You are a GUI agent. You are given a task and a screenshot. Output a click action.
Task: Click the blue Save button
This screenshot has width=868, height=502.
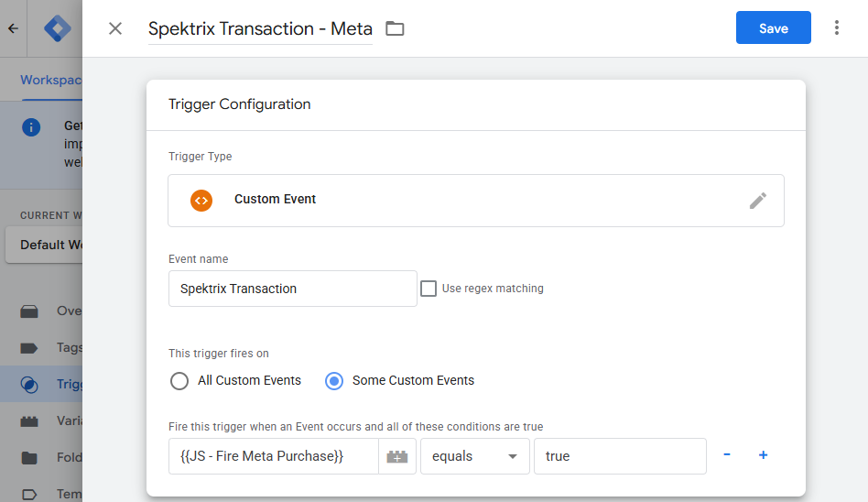click(773, 28)
